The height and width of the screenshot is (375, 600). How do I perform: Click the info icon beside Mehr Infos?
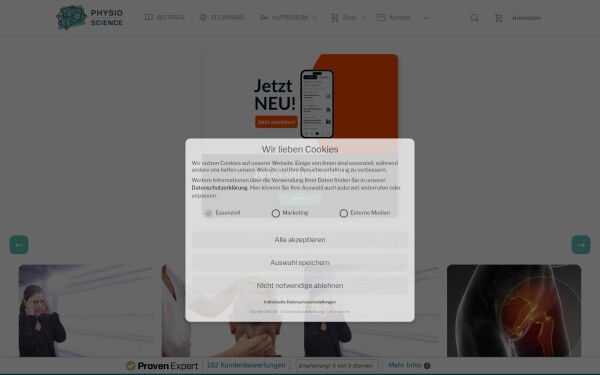pos(427,366)
